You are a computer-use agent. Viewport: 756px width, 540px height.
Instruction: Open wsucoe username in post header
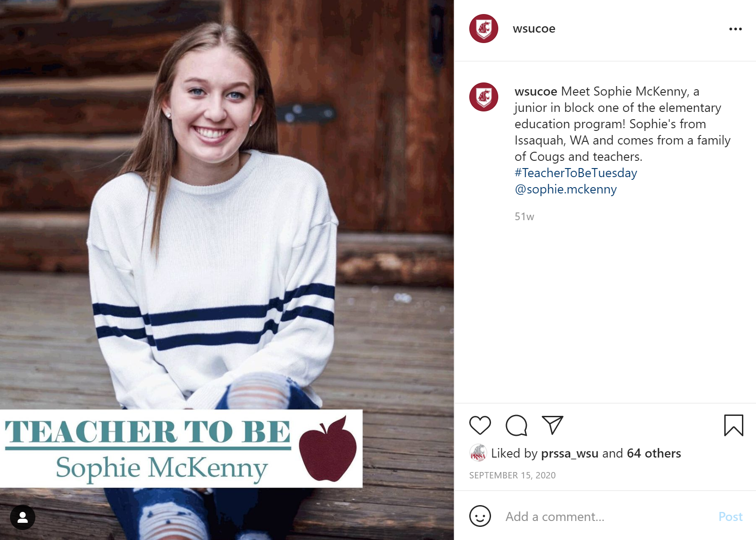point(534,29)
